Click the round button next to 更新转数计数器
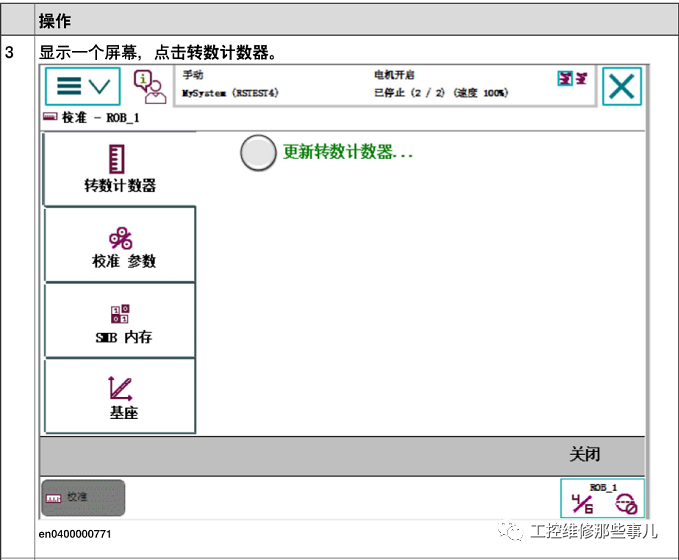679x560 pixels. coord(258,152)
